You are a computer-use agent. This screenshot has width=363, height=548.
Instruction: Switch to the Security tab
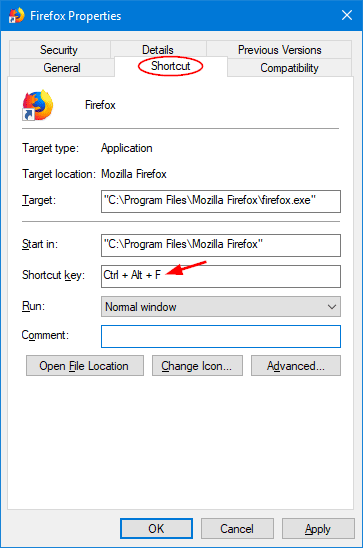point(59,50)
